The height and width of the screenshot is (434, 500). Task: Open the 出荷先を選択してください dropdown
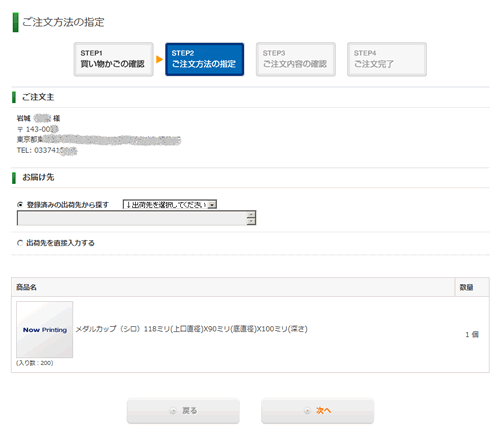tap(170, 204)
